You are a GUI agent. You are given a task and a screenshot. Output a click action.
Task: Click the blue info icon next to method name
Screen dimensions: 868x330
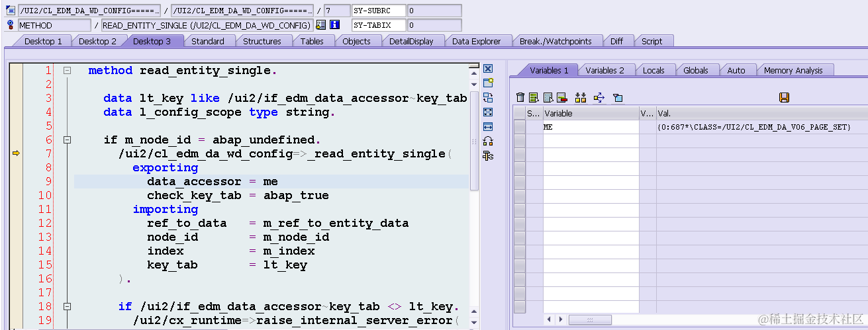pyautogui.click(x=334, y=25)
